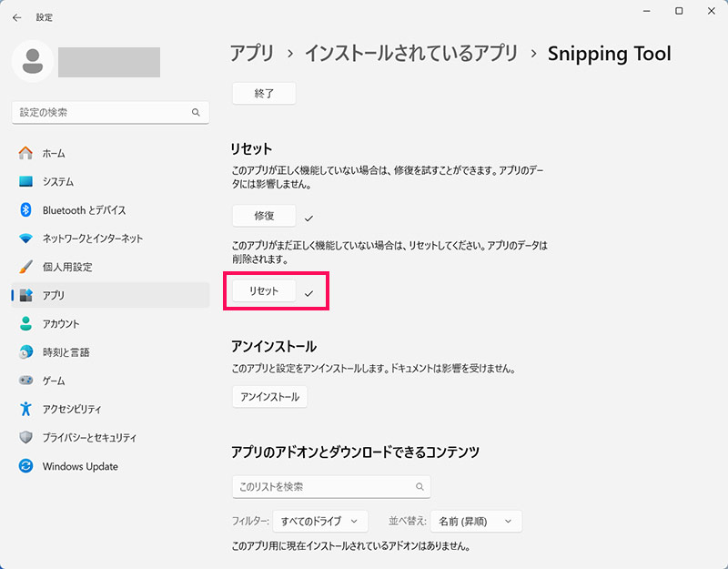Click the アプリ breadcrumb link
The image size is (728, 569).
(x=251, y=54)
